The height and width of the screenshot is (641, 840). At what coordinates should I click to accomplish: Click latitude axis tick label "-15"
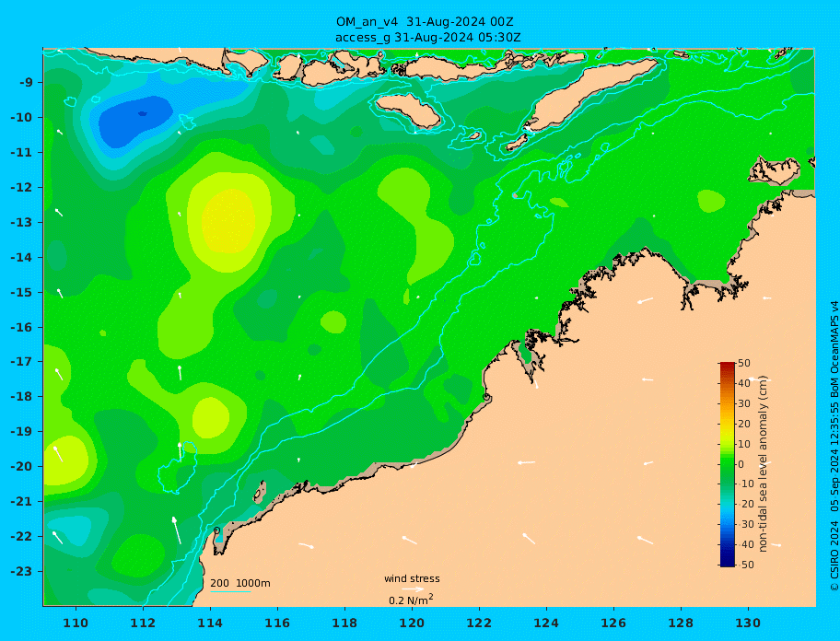(x=21, y=292)
